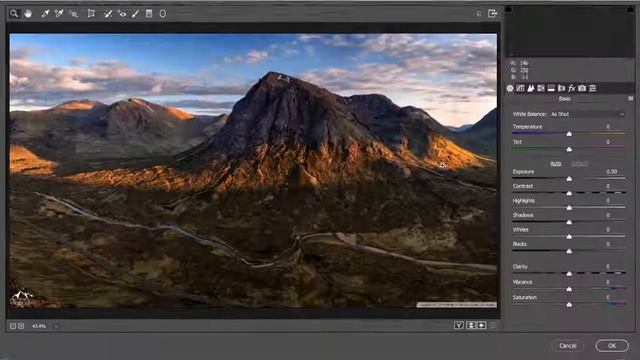
Task: Open the Basic panel flyout menu
Action: pyautogui.click(x=631, y=99)
